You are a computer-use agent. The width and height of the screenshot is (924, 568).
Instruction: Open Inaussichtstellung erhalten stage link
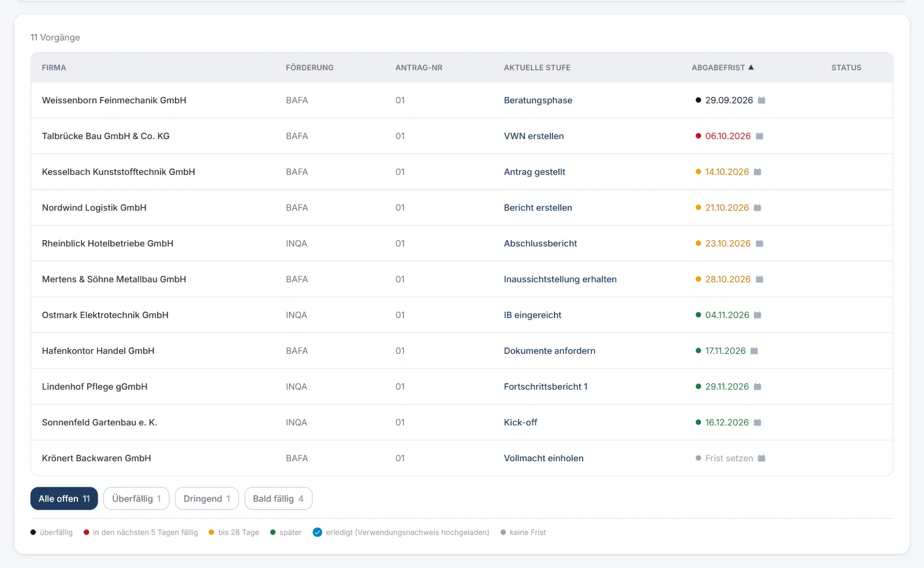point(560,279)
